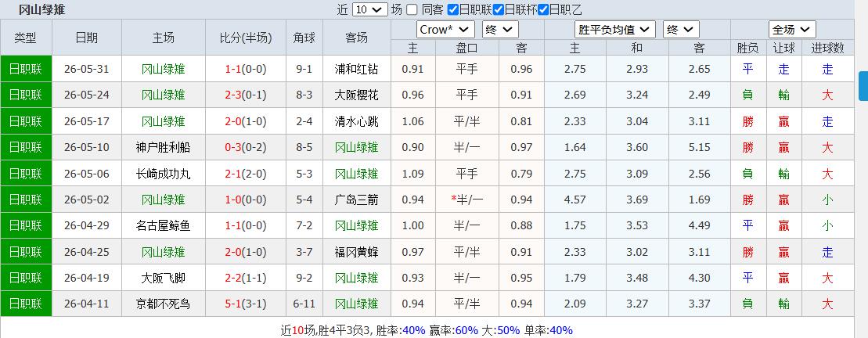Uncheck the 日联杯 filter checkbox
The image size is (868, 338).
pyautogui.click(x=499, y=9)
